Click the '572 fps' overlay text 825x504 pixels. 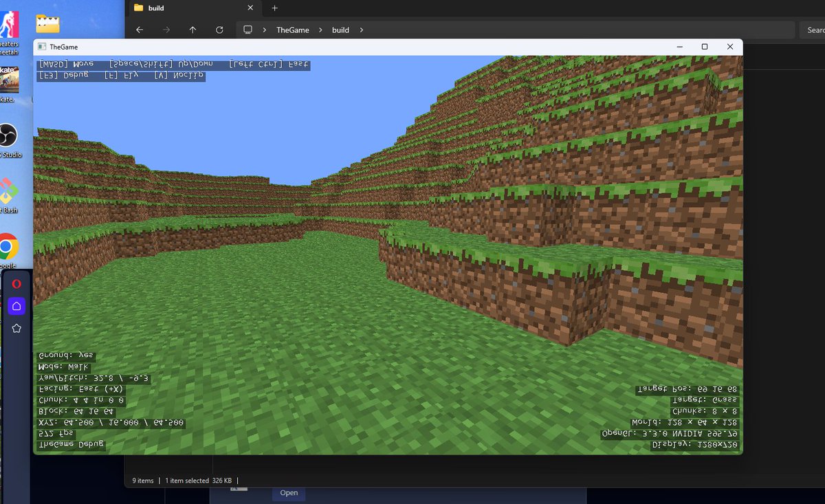(x=56, y=433)
